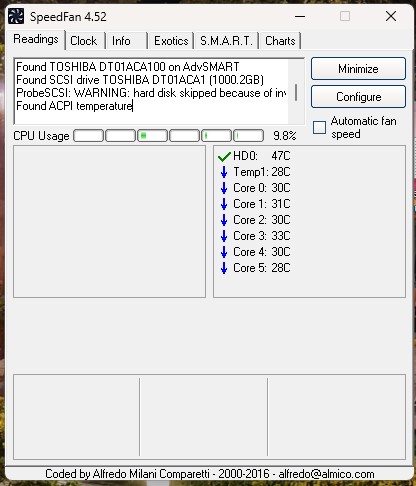416x486 pixels.
Task: Click the fifth CPU usage bar
Action: pos(216,136)
